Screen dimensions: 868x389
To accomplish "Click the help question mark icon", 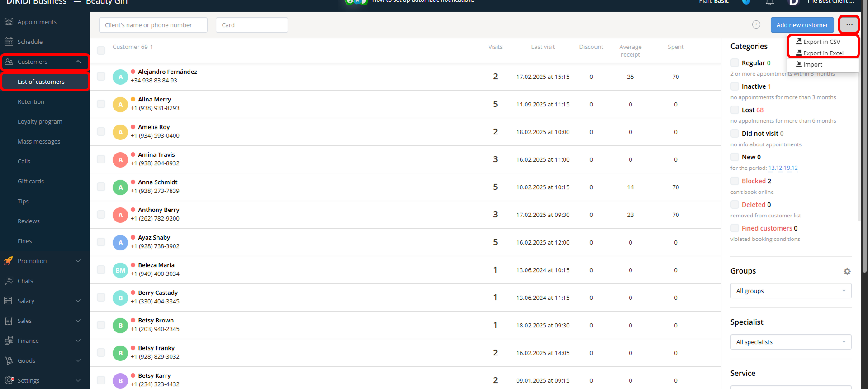I will click(756, 25).
